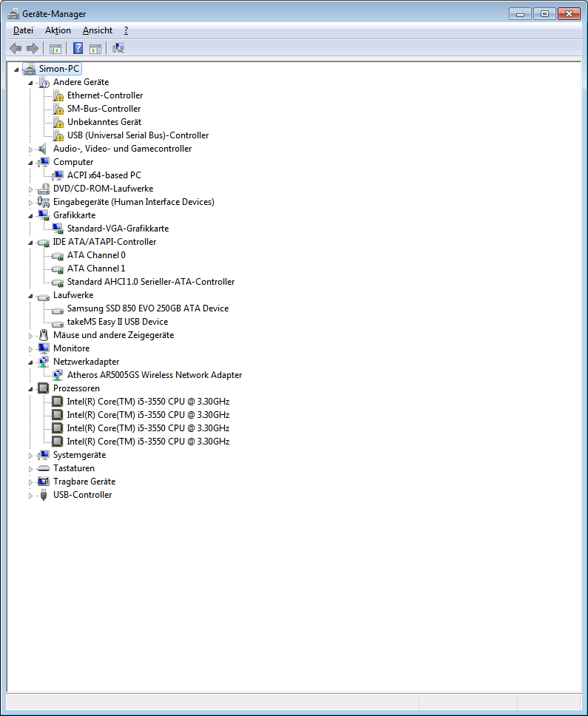The height and width of the screenshot is (716, 588).
Task: Collapse the Laufwerke category
Action: click(30, 296)
